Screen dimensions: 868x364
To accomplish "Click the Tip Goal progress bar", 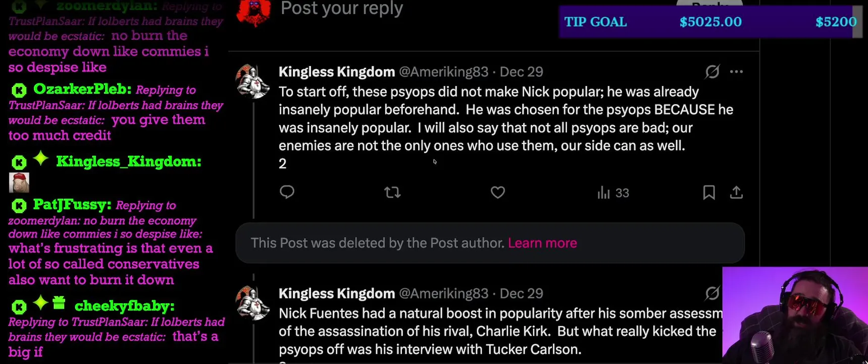I will (x=710, y=22).
